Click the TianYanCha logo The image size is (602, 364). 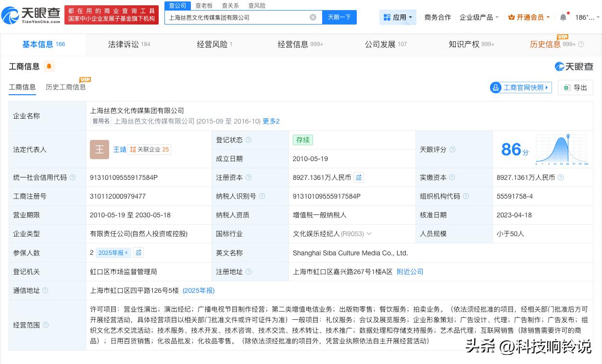[x=31, y=15]
